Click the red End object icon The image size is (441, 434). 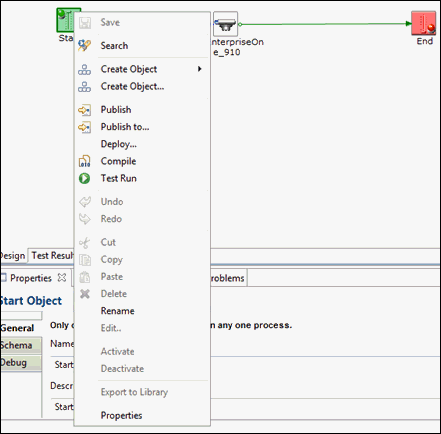[423, 23]
